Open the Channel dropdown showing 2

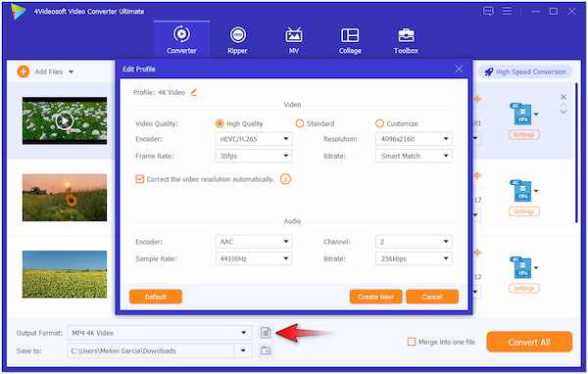point(414,242)
